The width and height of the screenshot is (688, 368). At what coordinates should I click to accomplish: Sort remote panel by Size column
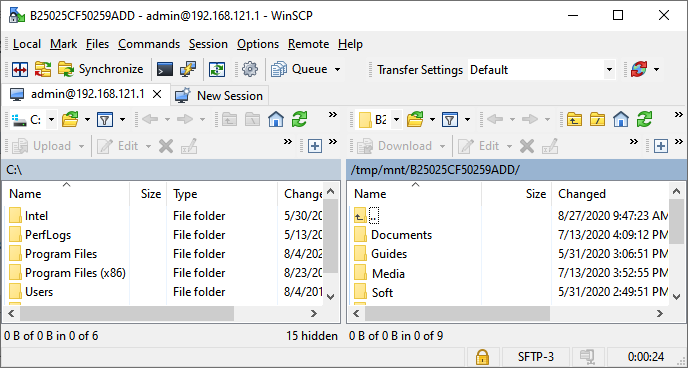click(516, 194)
